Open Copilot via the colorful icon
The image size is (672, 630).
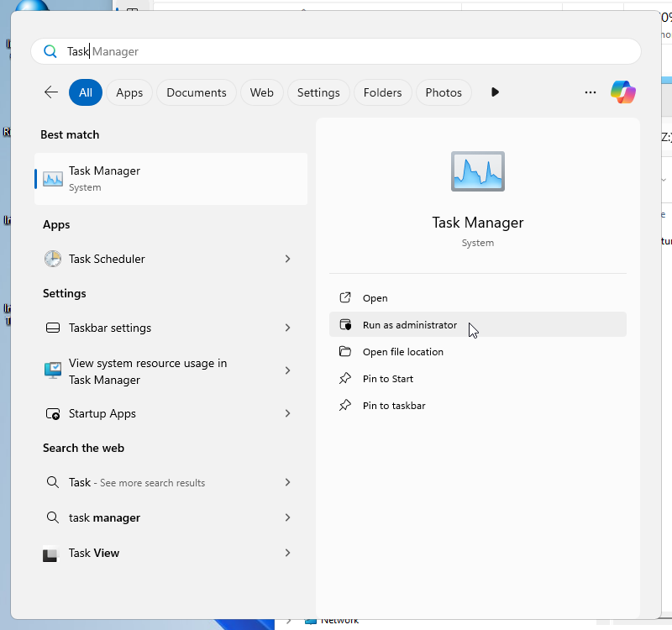point(623,92)
